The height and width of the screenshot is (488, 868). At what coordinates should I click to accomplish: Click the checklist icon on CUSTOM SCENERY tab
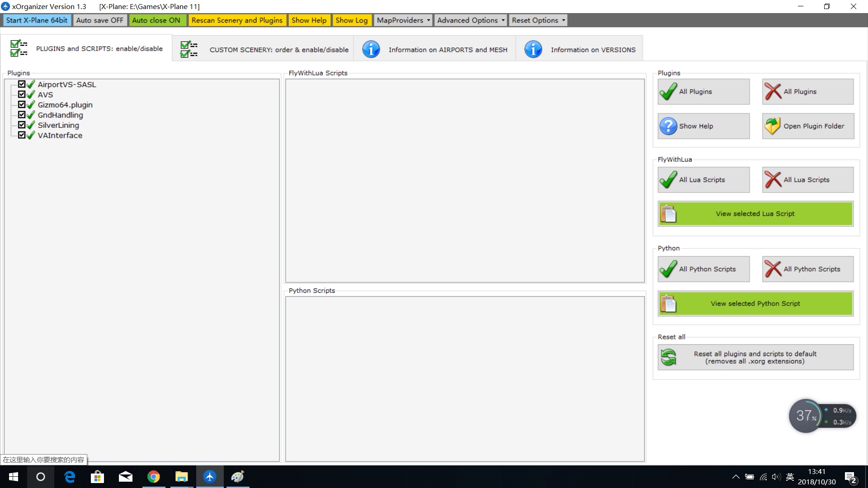(x=189, y=49)
